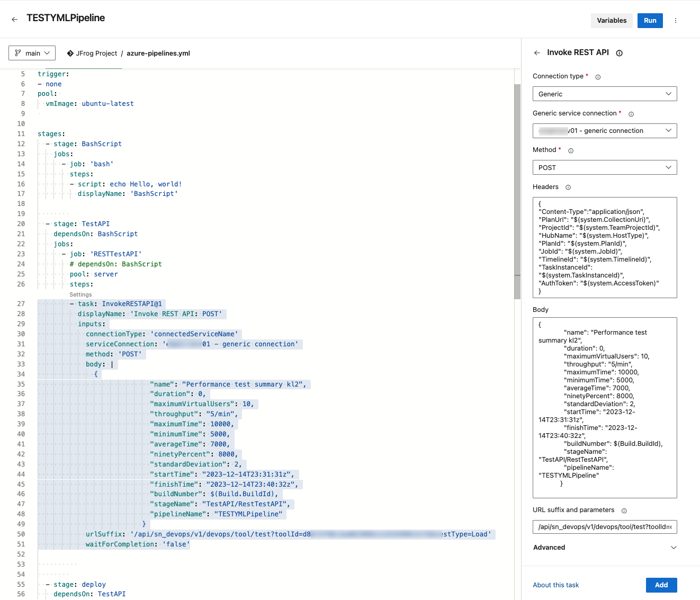This screenshot has width=700, height=600.
Task: Click the 'trigger:' line
Action: coord(53,74)
